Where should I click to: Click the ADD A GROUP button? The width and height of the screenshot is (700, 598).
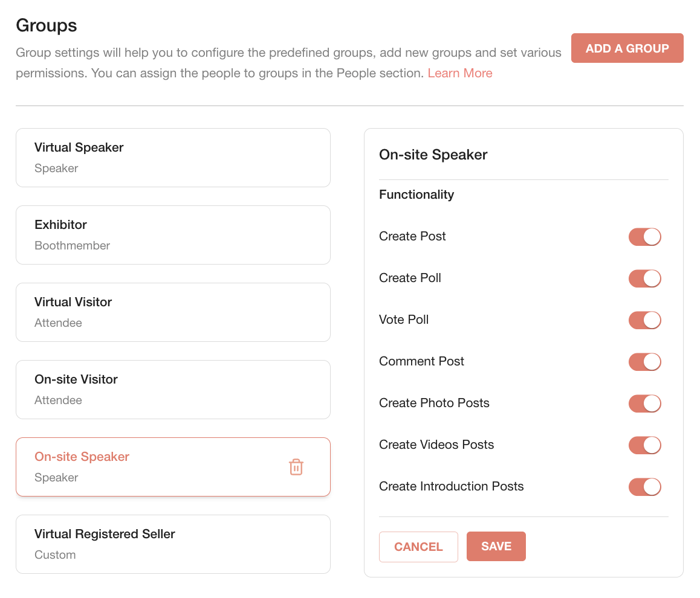pyautogui.click(x=627, y=48)
